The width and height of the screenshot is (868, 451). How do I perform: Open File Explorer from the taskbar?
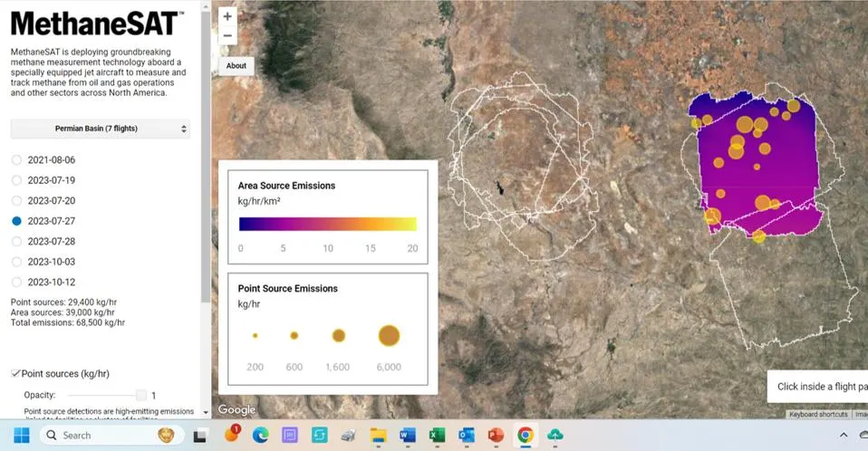coord(378,435)
